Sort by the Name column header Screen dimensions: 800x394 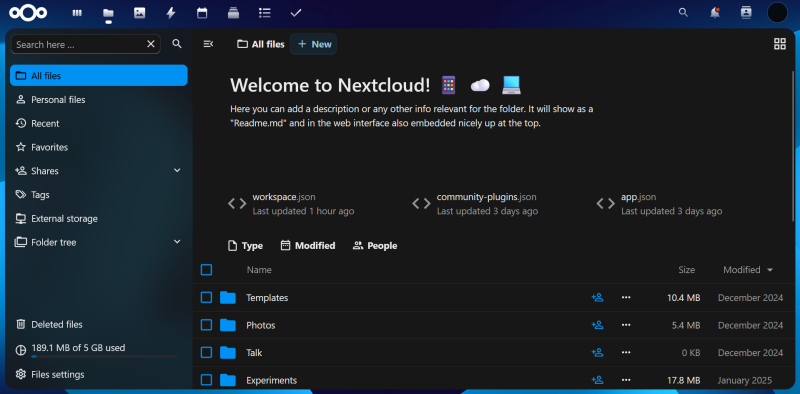click(x=259, y=269)
